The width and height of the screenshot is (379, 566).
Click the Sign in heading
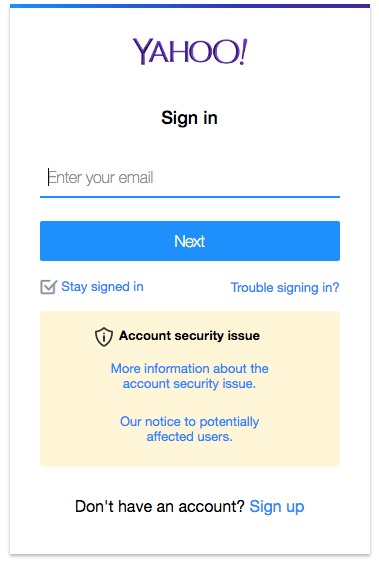point(190,118)
